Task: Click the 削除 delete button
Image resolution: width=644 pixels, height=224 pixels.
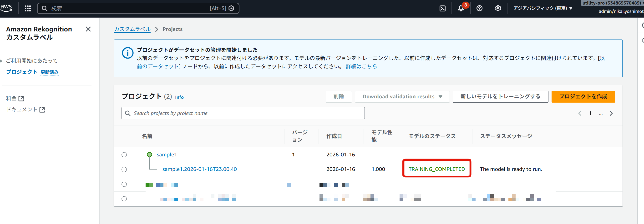Action: 339,97
